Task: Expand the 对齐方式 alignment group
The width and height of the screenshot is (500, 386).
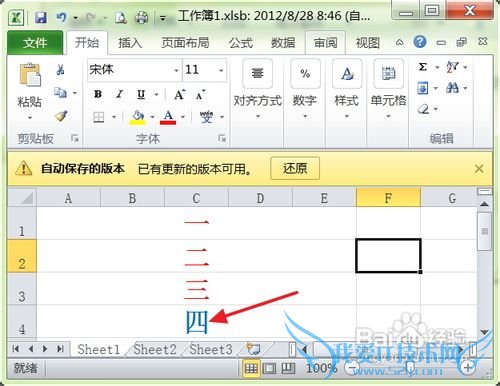Action: (x=257, y=90)
